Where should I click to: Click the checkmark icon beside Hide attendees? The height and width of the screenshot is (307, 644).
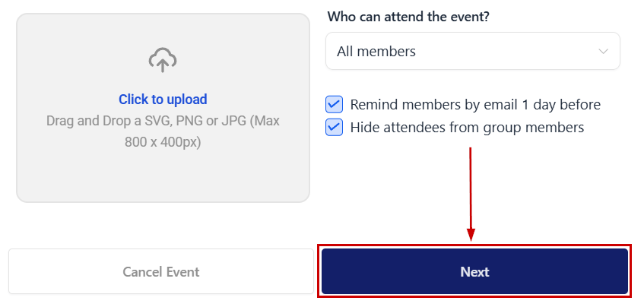[x=334, y=127]
